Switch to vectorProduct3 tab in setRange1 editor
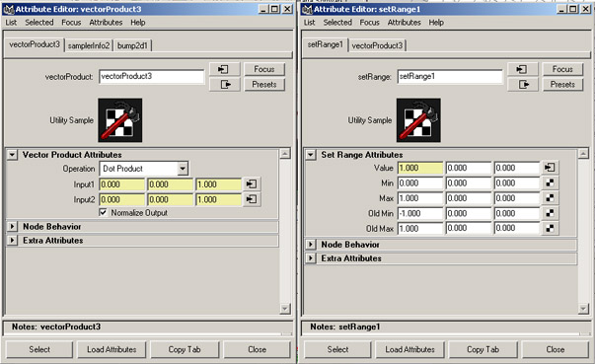 click(377, 45)
